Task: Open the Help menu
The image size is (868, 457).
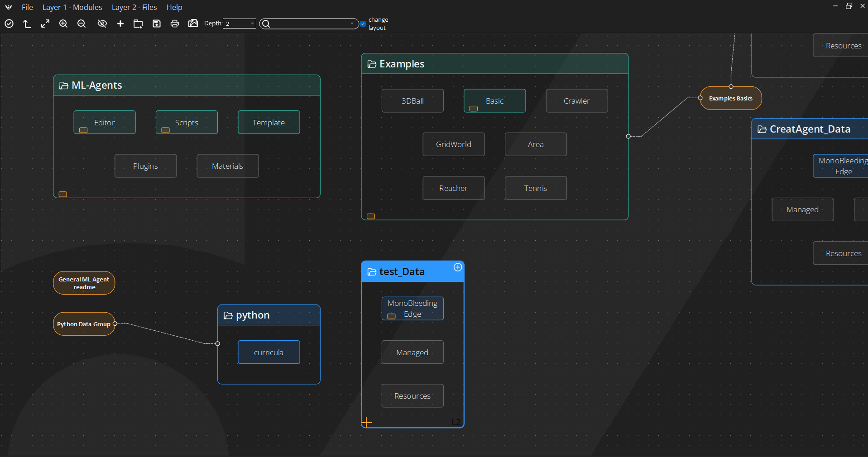Action: click(x=174, y=7)
